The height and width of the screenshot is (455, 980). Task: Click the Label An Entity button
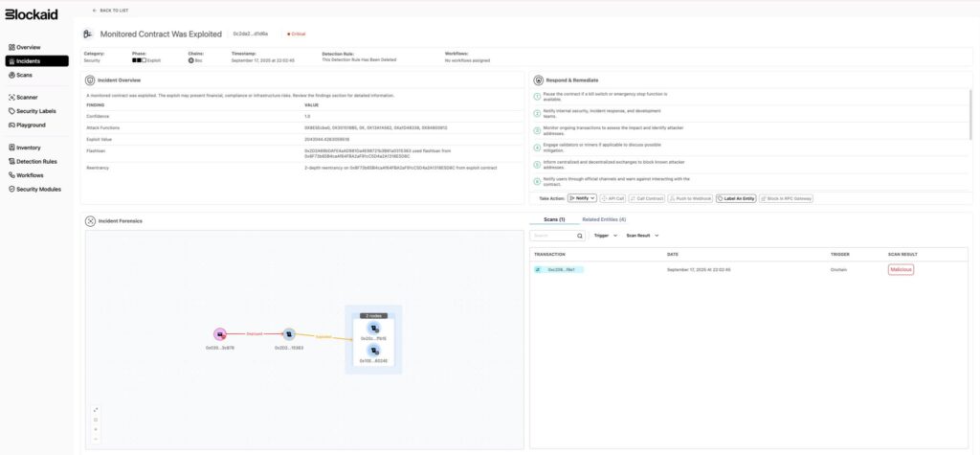[x=736, y=198]
